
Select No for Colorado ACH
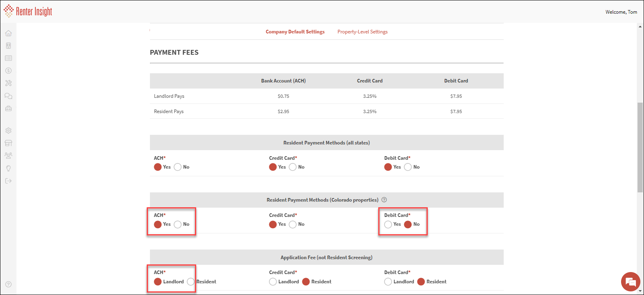coord(178,225)
